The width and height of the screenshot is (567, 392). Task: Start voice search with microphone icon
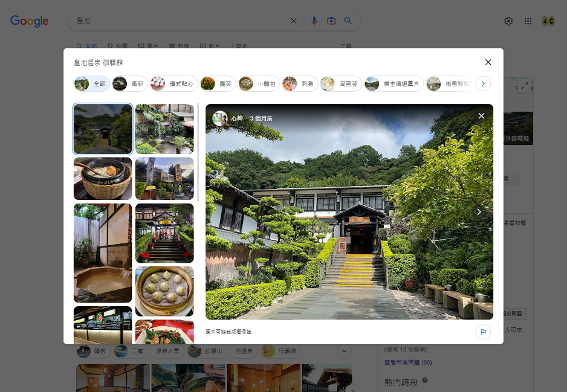click(314, 21)
